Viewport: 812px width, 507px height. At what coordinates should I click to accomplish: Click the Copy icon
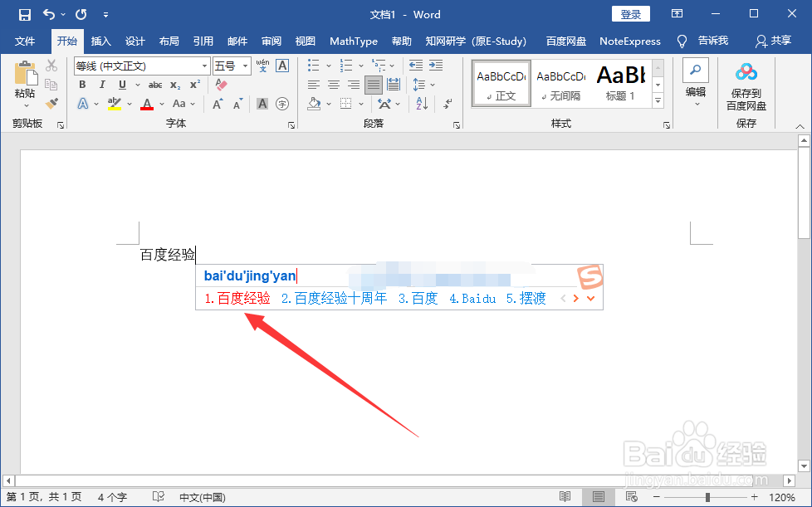(51, 84)
